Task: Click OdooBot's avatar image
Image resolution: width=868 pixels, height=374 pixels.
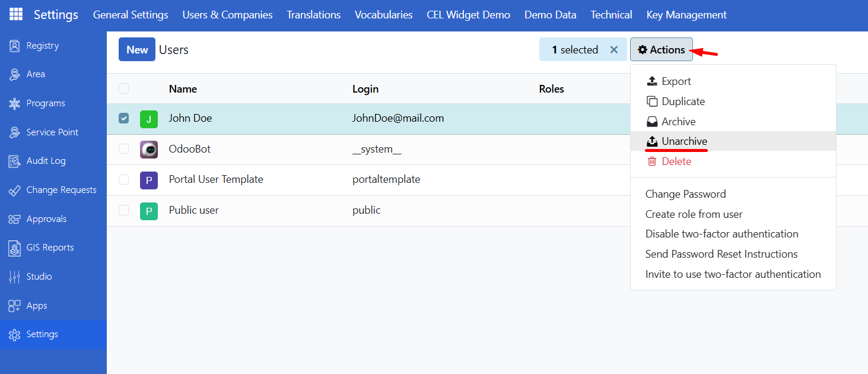Action: pyautogui.click(x=148, y=149)
